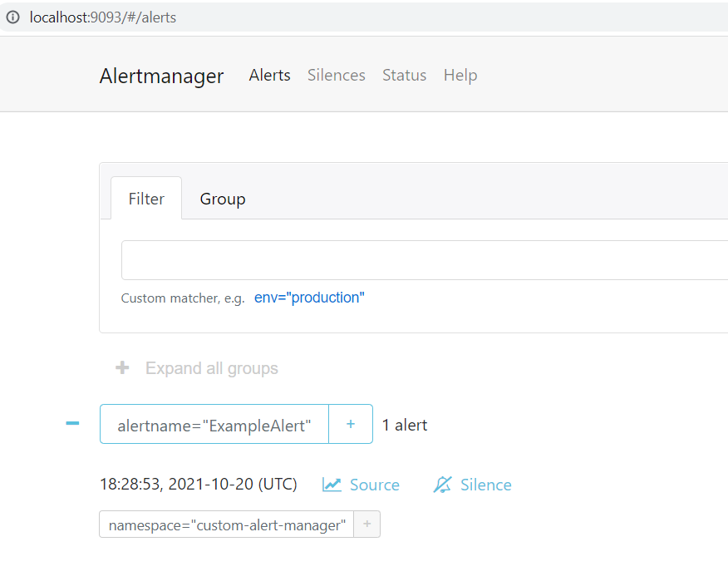This screenshot has height=586, width=728.
Task: Switch to the Group tab
Action: click(222, 199)
